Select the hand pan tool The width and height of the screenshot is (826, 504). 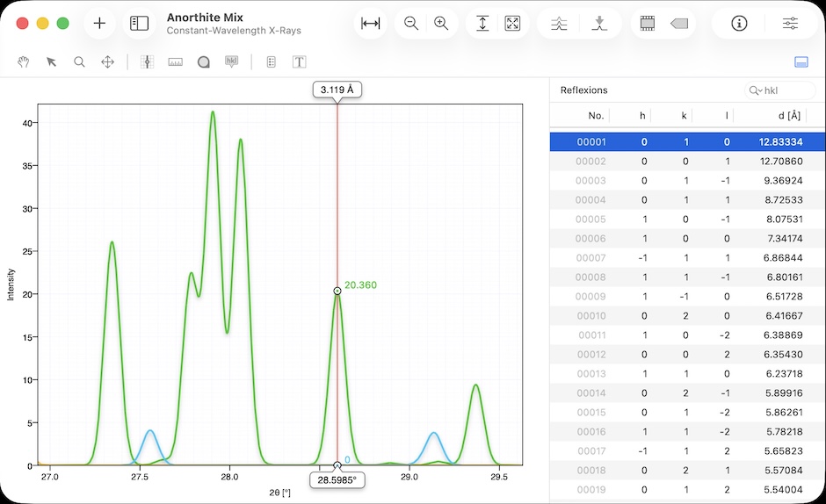point(25,62)
